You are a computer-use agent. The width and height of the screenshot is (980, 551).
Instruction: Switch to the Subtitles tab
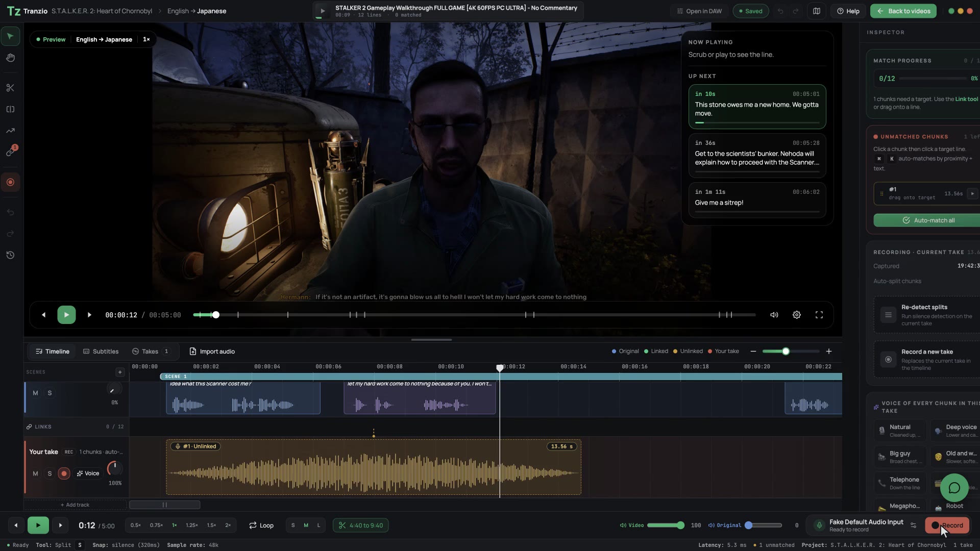point(101,352)
